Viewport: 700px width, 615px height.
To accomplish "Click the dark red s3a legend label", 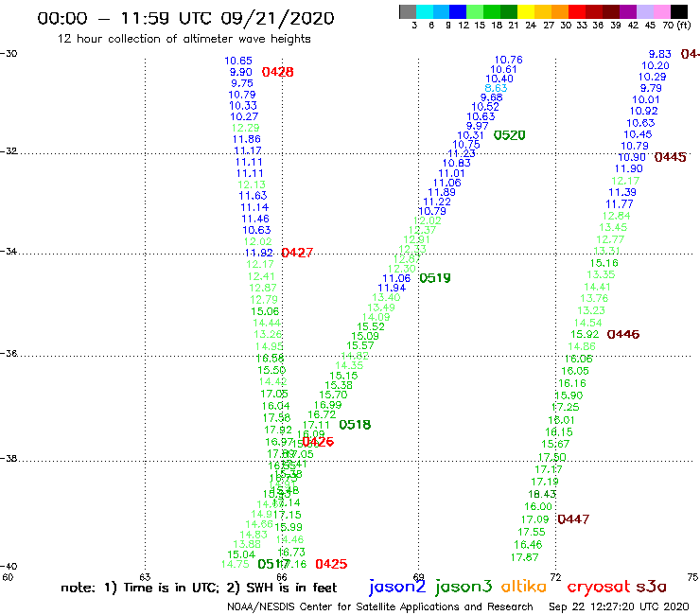I will pos(651,587).
